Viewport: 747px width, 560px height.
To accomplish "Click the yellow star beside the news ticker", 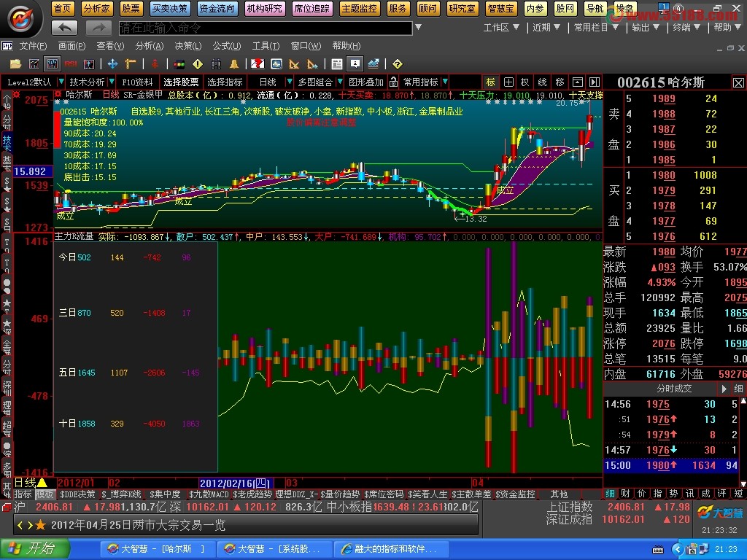I will coord(41,525).
